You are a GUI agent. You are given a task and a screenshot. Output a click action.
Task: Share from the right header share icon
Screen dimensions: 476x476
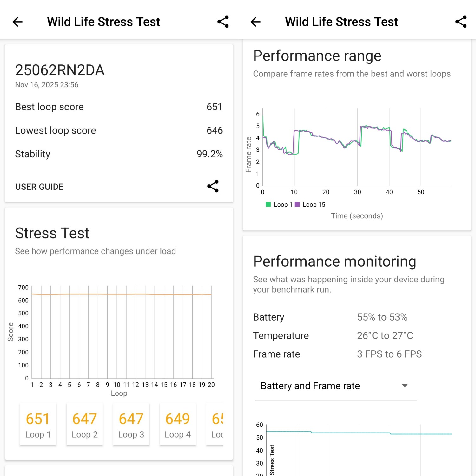tap(461, 22)
